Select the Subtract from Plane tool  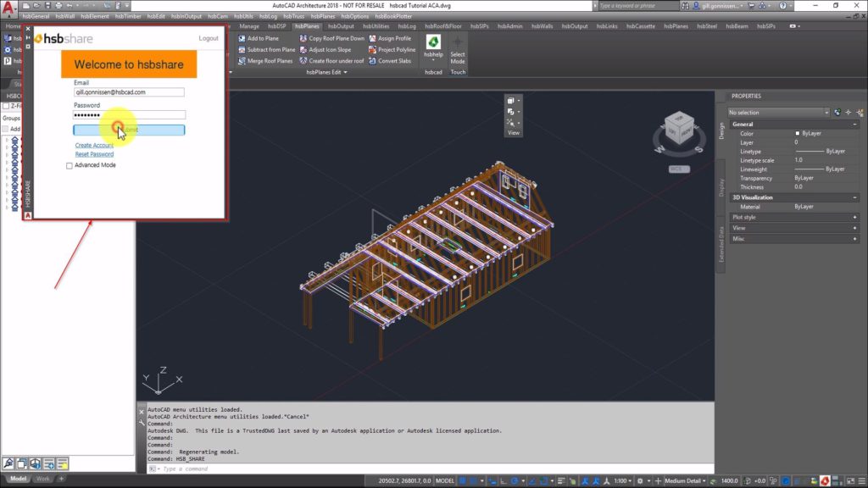pos(266,50)
